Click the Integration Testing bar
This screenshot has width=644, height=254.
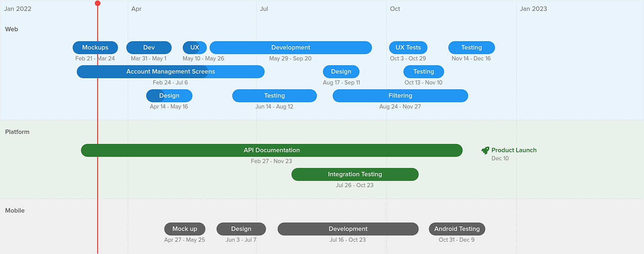tap(355, 174)
